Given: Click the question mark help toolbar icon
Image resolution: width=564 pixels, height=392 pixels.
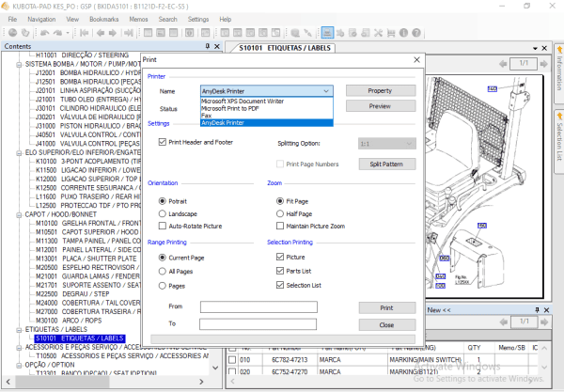Looking at the screenshot, I should coord(416,33).
